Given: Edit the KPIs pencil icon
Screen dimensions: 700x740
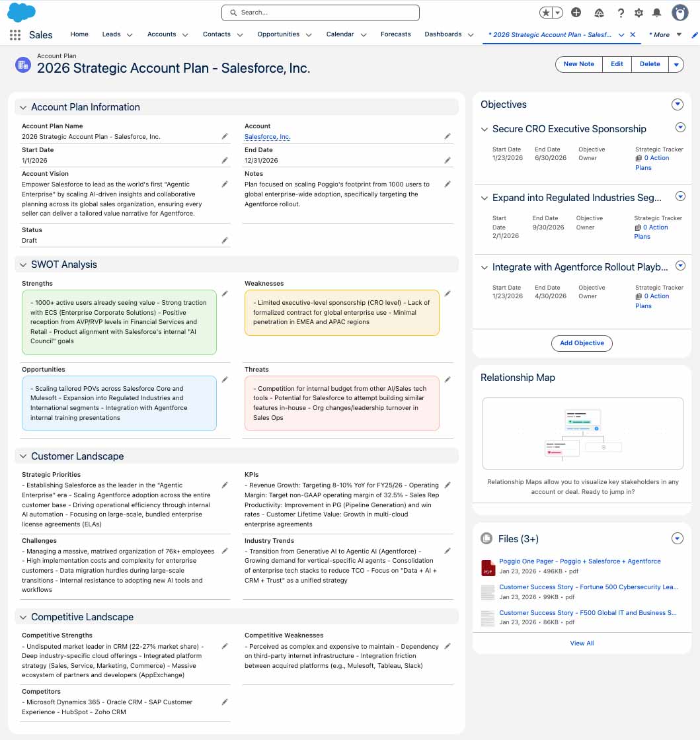Looking at the screenshot, I should click(x=447, y=485).
